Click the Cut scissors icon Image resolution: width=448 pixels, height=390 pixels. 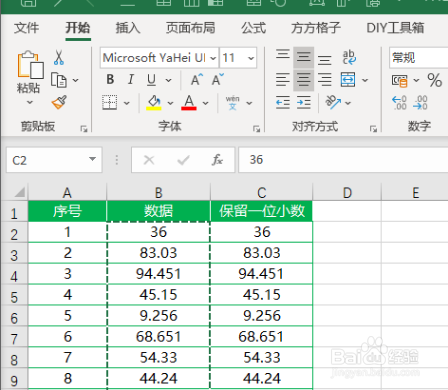coord(59,58)
